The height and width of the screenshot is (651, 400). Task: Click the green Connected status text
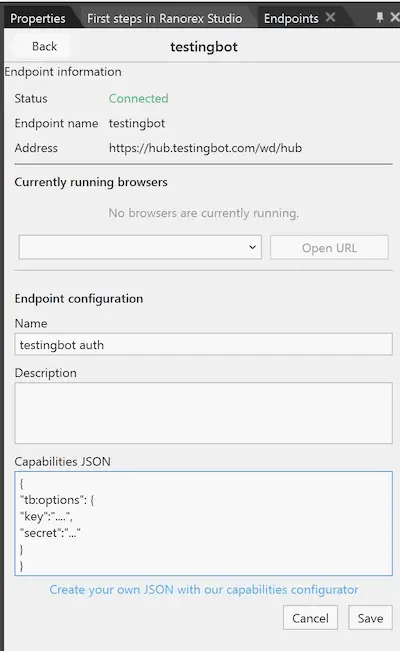[x=138, y=98]
